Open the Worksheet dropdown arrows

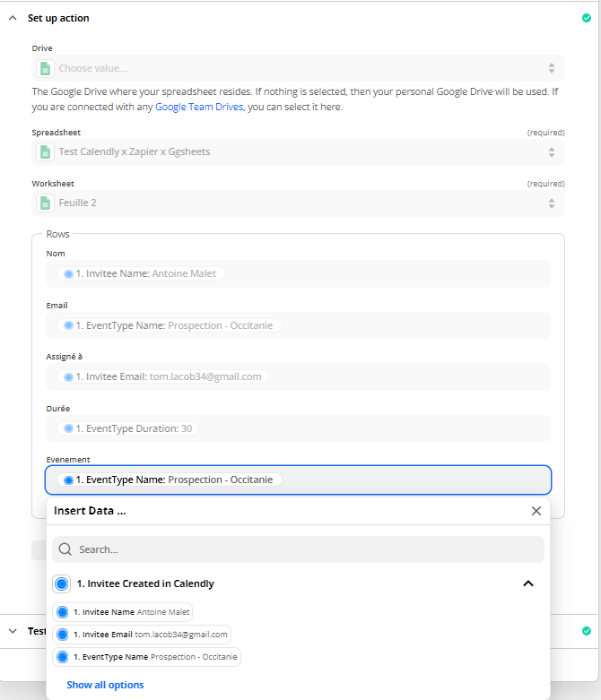coord(552,203)
